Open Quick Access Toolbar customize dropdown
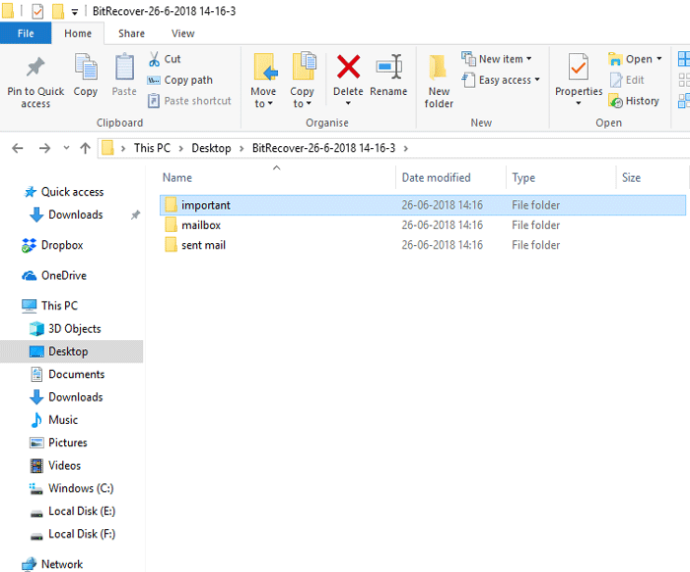This screenshot has height=572, width=690. [75, 12]
